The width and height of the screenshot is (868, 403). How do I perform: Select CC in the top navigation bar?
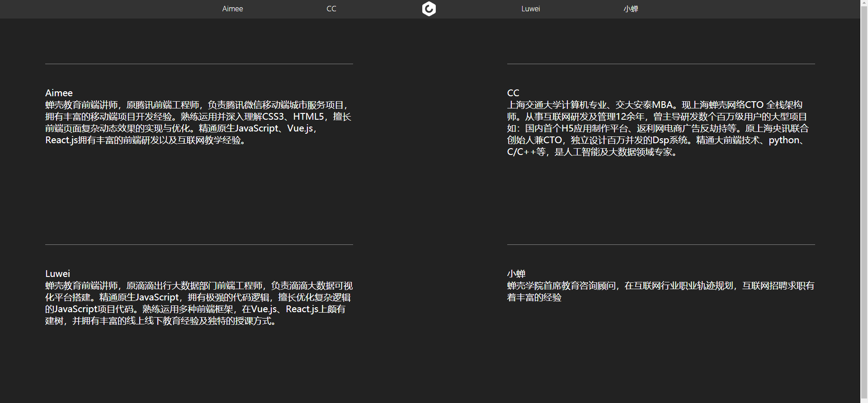pos(331,9)
